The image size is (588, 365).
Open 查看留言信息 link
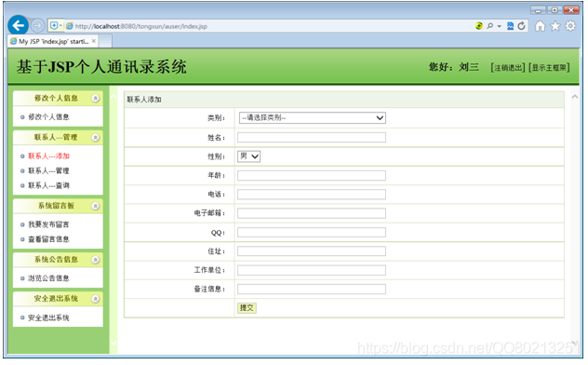48,239
